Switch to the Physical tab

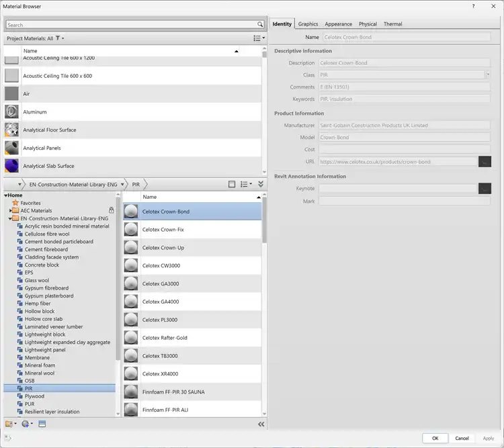368,24
